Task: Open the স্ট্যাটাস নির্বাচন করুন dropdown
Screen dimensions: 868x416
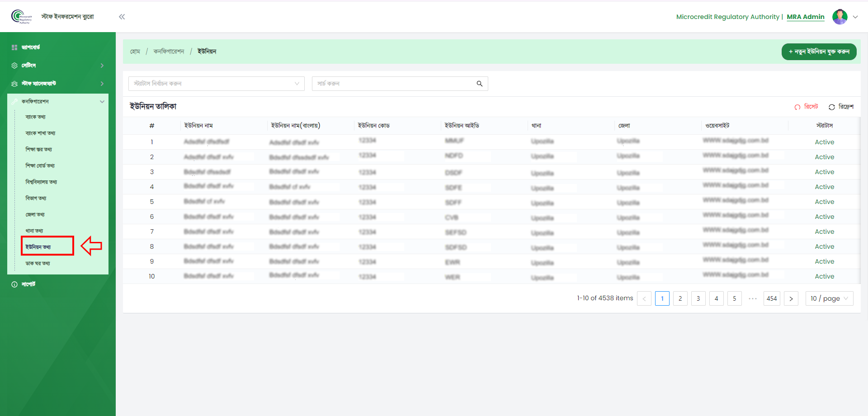Action: [x=217, y=84]
